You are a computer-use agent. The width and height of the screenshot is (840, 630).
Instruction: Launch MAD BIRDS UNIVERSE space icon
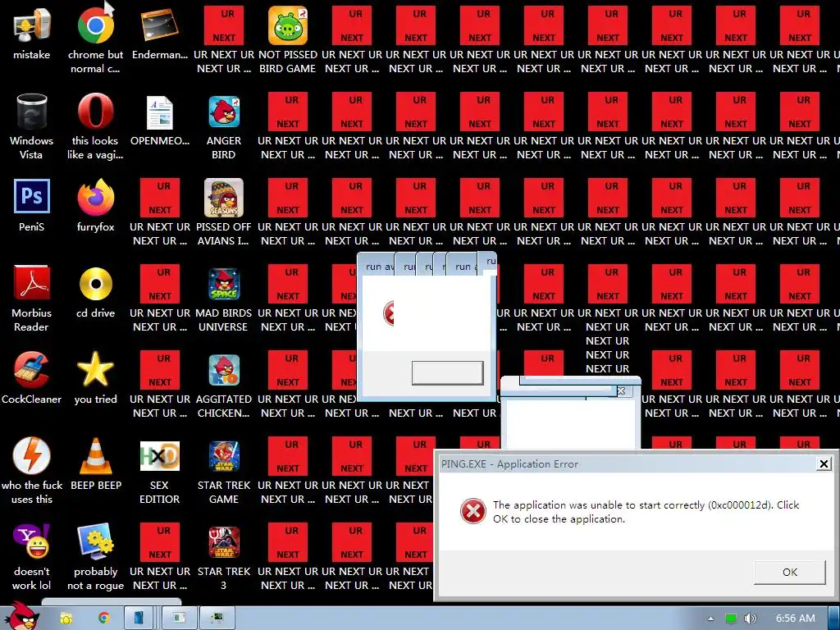(x=223, y=283)
